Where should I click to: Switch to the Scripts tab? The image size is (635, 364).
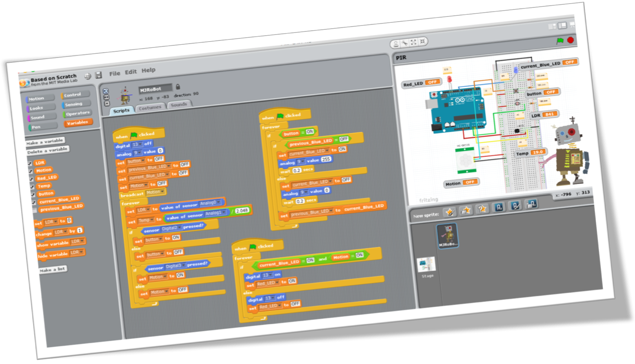click(121, 110)
